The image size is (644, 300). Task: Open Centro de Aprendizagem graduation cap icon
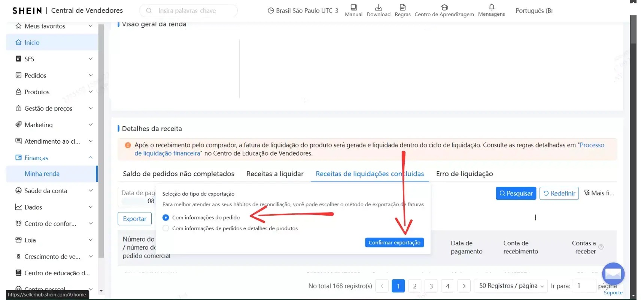[444, 7]
